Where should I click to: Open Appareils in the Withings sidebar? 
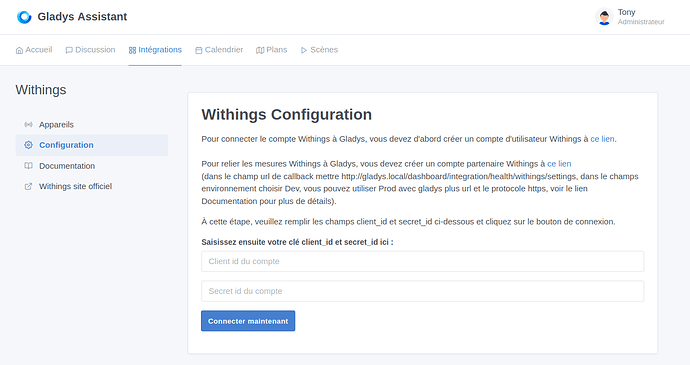tap(92, 125)
